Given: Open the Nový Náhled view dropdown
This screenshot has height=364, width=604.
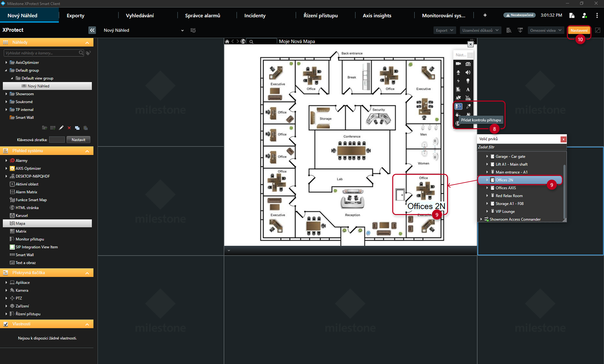Looking at the screenshot, I should (x=143, y=30).
